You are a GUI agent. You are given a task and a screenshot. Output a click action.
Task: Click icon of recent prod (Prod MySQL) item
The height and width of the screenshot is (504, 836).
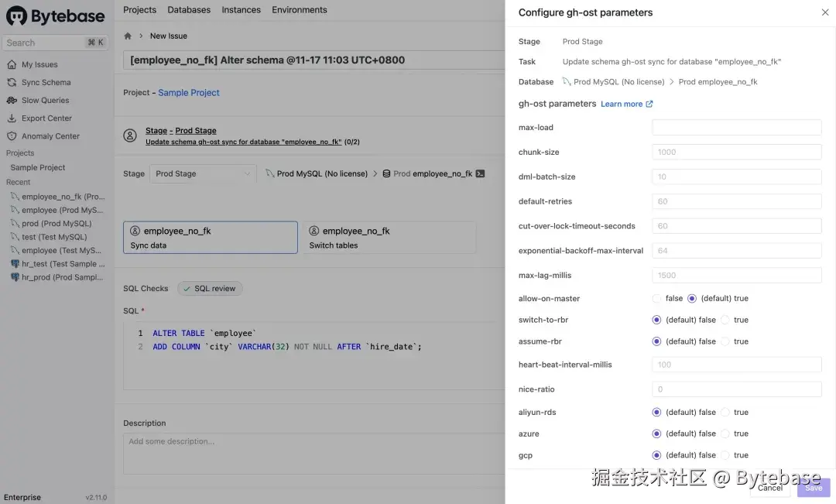pyautogui.click(x=15, y=224)
